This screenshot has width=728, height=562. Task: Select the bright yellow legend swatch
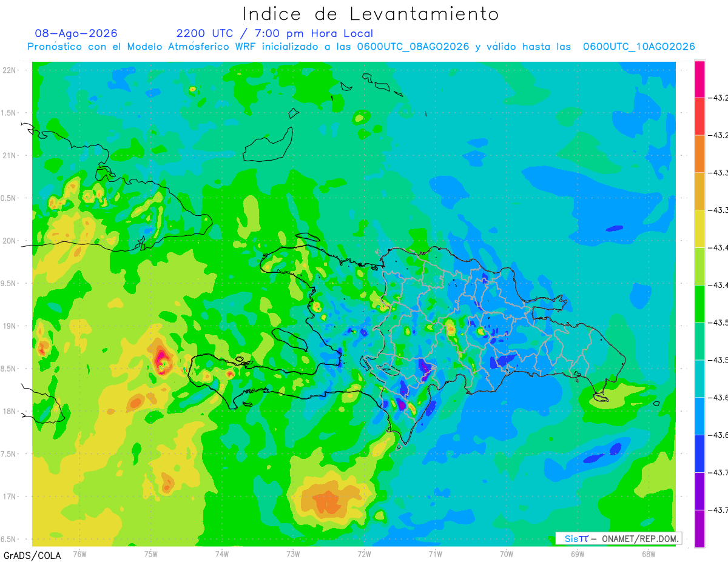(699, 229)
